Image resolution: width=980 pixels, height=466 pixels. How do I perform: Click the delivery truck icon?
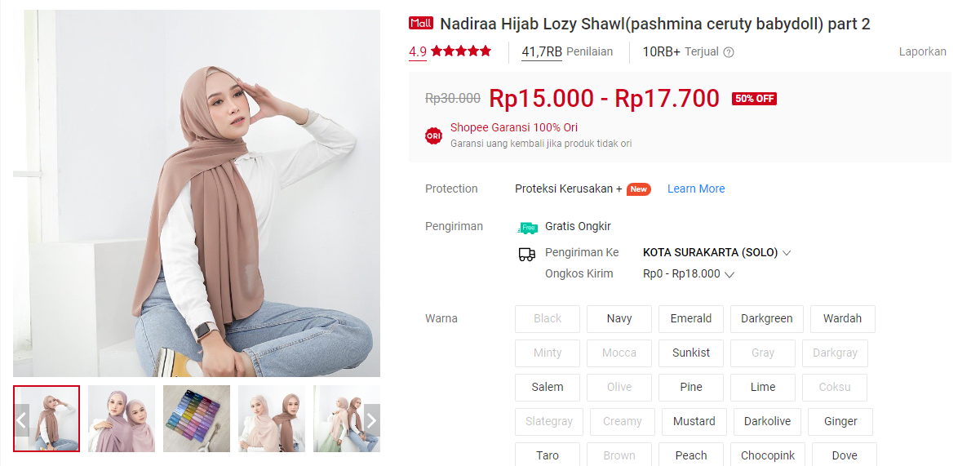click(x=527, y=254)
